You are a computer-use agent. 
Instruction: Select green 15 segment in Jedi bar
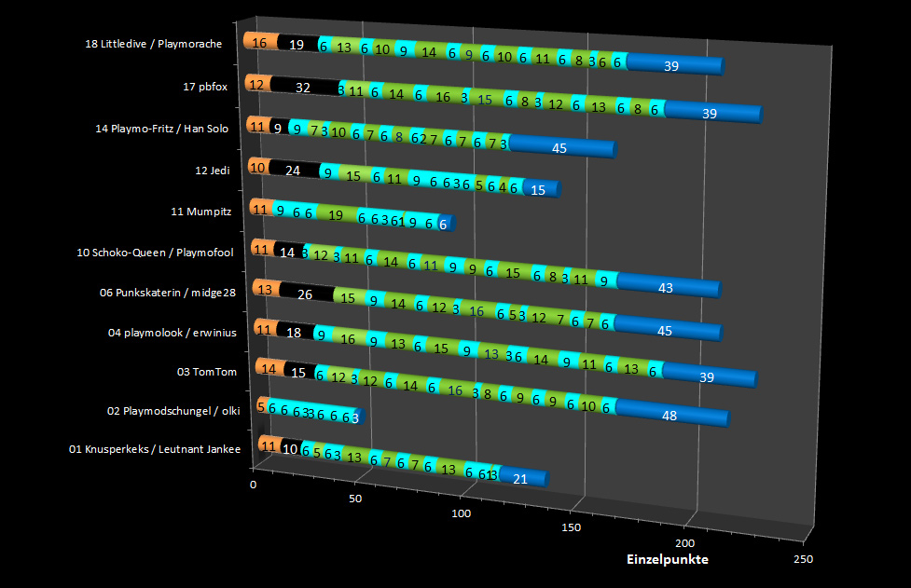[353, 174]
